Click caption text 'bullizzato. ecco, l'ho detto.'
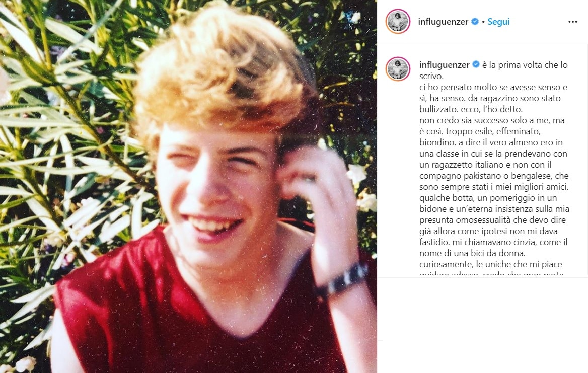 point(471,109)
